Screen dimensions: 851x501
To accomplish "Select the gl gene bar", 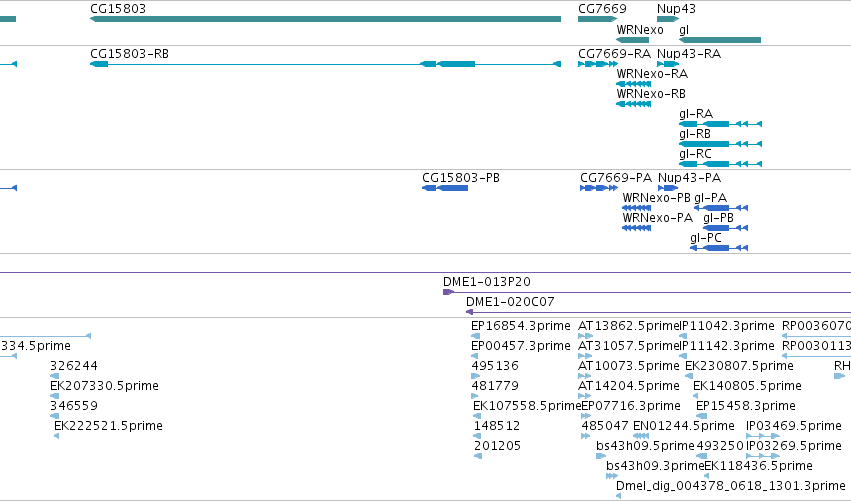I will pyautogui.click(x=720, y=40).
